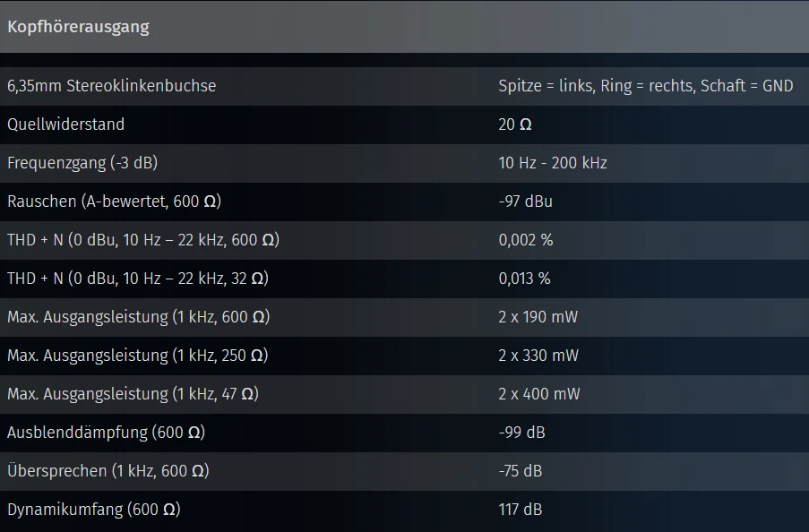Screen dimensions: 809x532
Task: Click the 2 x 400 mW value
Action: pyautogui.click(x=539, y=394)
